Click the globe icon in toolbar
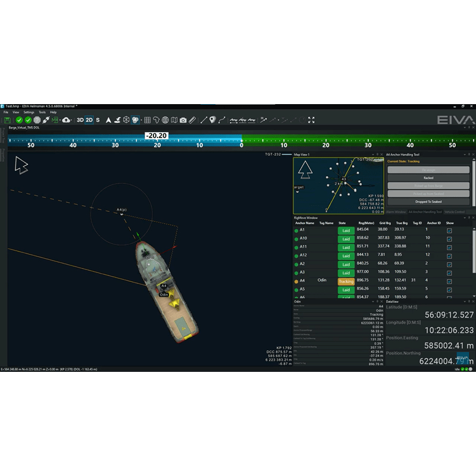Screen dimensions: 476x476 pos(165,120)
